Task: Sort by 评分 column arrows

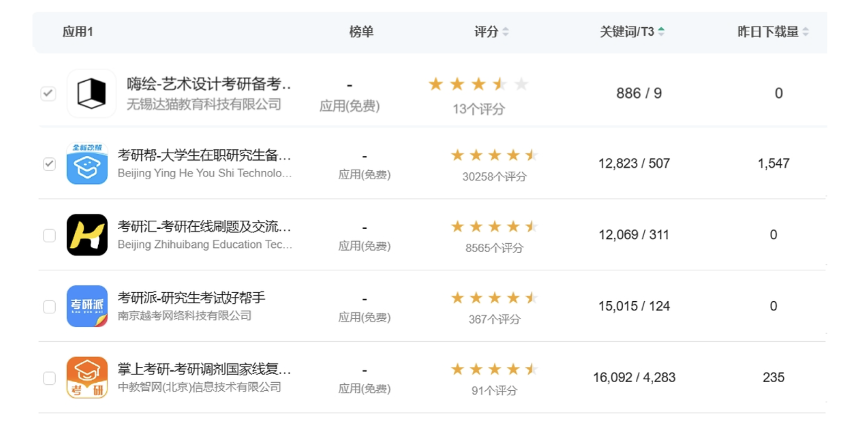Action: (505, 32)
